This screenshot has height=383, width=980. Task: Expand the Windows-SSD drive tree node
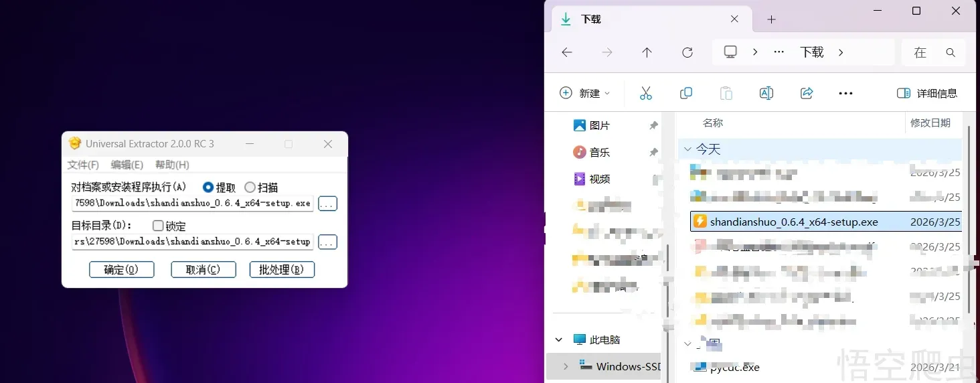tap(566, 366)
